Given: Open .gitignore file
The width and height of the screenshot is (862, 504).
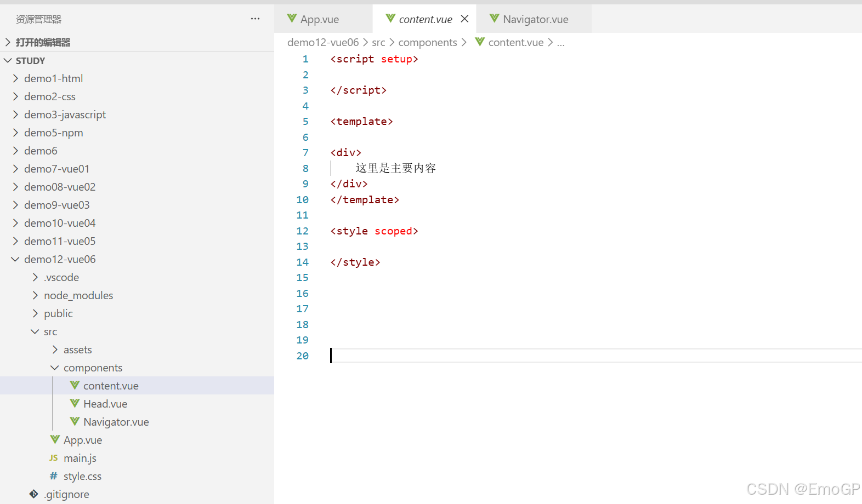Looking at the screenshot, I should (137, 494).
